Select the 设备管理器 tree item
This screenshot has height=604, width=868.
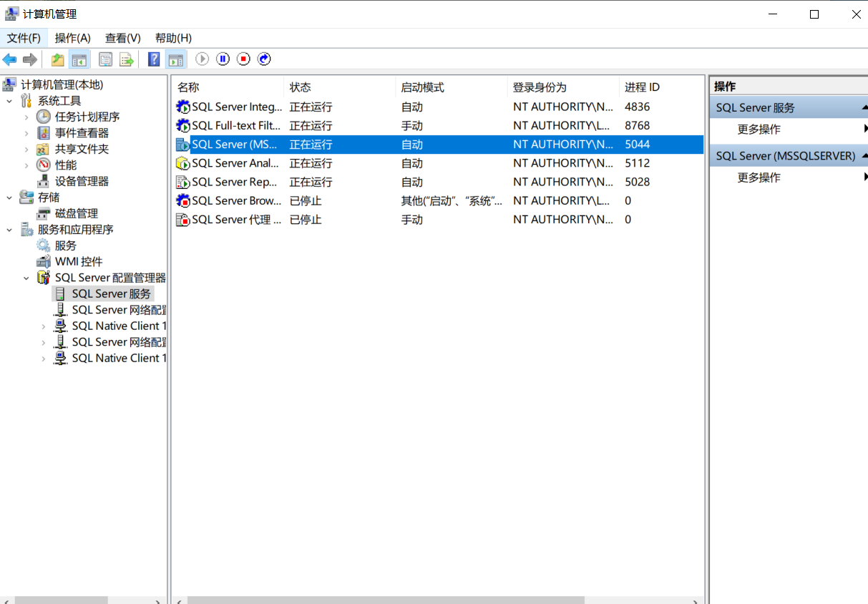(82, 181)
